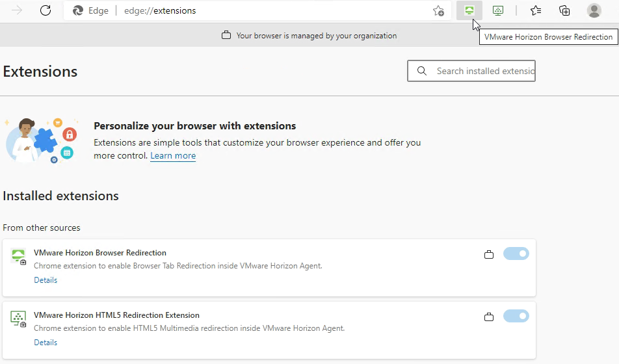Toggle the VMware Horizon HTML5 Redirection switch
Screen dimensions: 619x364
(x=516, y=317)
